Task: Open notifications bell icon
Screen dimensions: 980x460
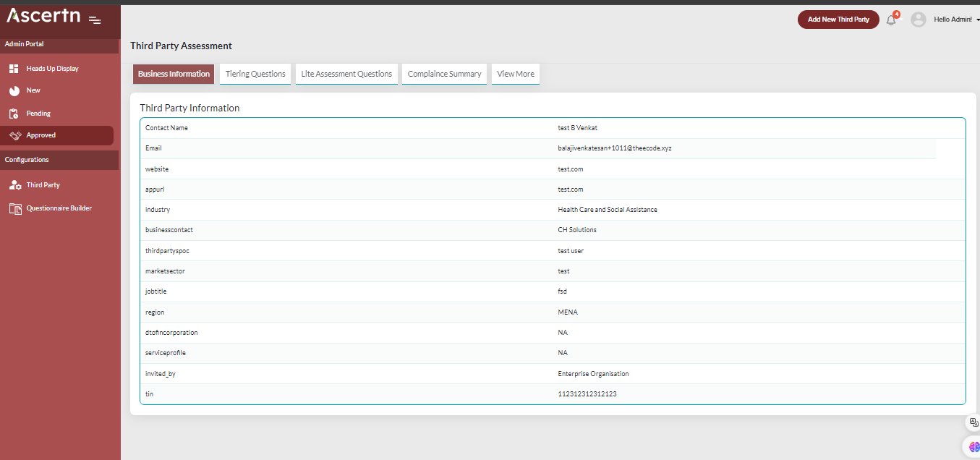Action: 891,20
